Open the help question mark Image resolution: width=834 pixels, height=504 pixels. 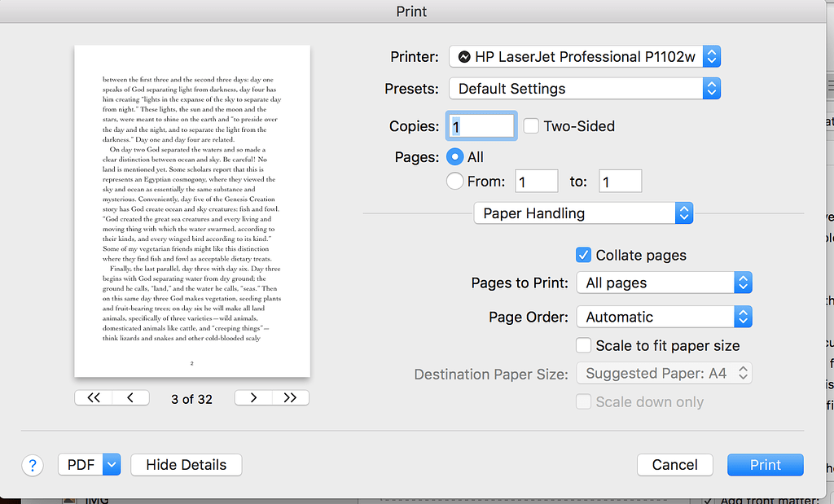(32, 465)
